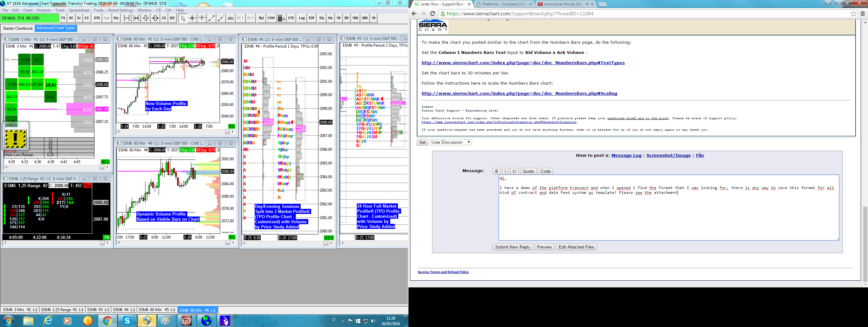Screen dimensions: 868x327
Task: Click the compress bar spacing icon
Action: click(x=146, y=18)
